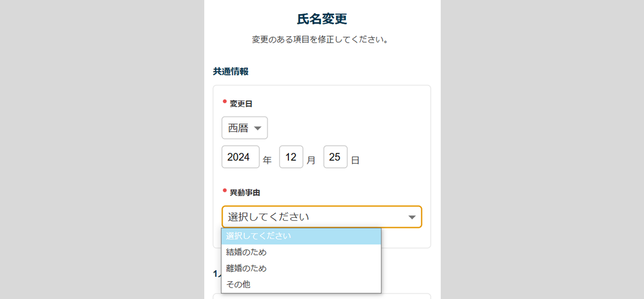Pick 離婚のため as the reason

(301, 268)
